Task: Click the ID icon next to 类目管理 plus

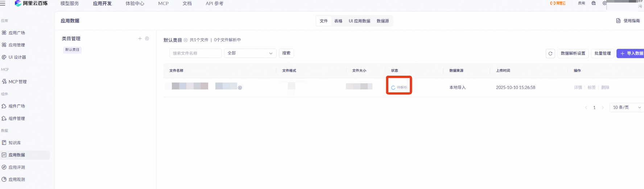Action: (147, 38)
